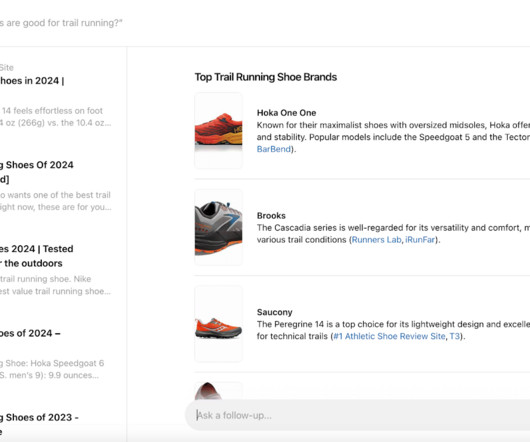Screen dimensions: 530x442
Task: Click the Peregrine 14 description text
Action: click(393, 330)
